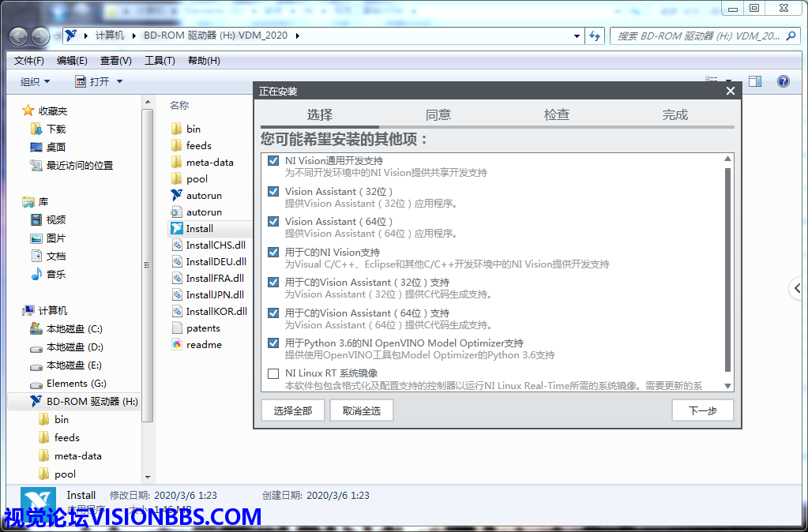Open the 工具(T) menu
Viewport: 808px width, 532px height.
pos(159,61)
